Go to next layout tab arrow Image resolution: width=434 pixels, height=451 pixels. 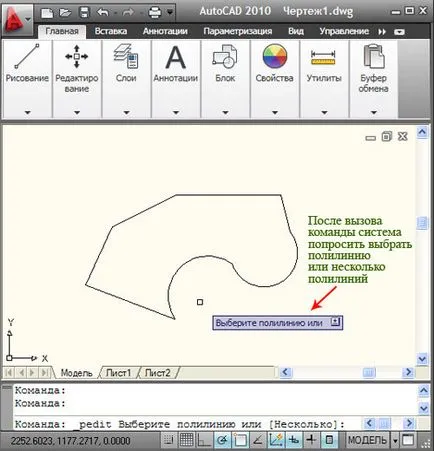[x=32, y=372]
